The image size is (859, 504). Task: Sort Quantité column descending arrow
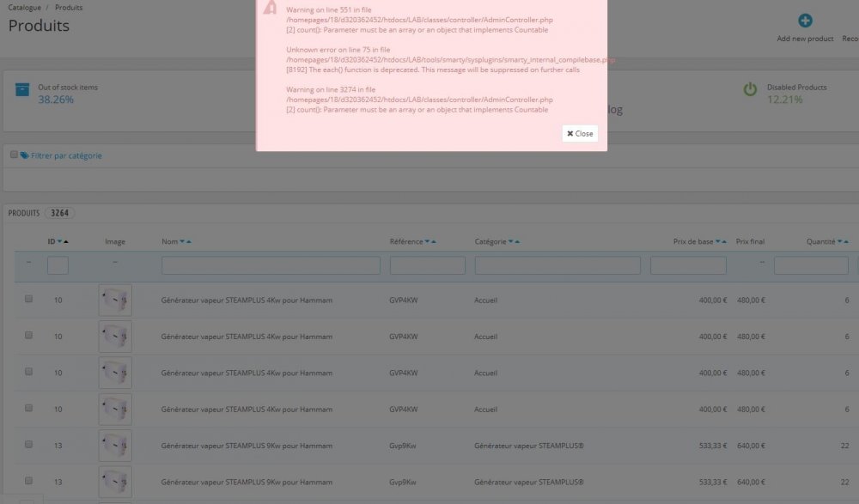840,241
